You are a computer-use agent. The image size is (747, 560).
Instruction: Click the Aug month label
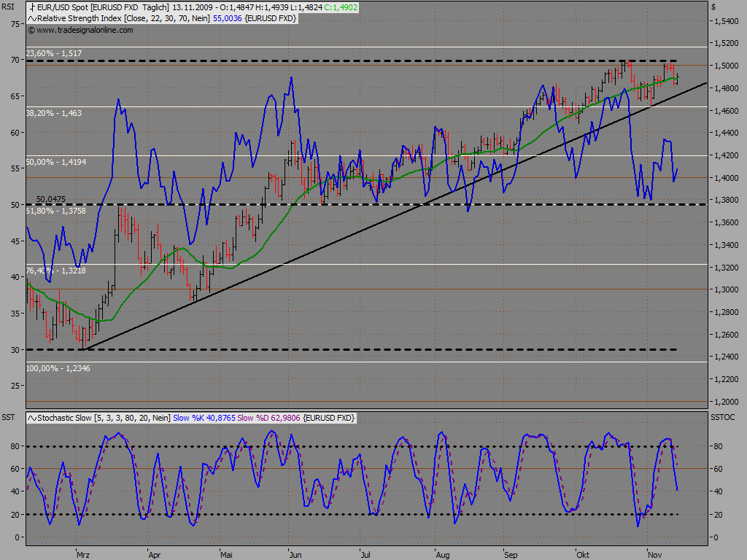[x=443, y=555]
